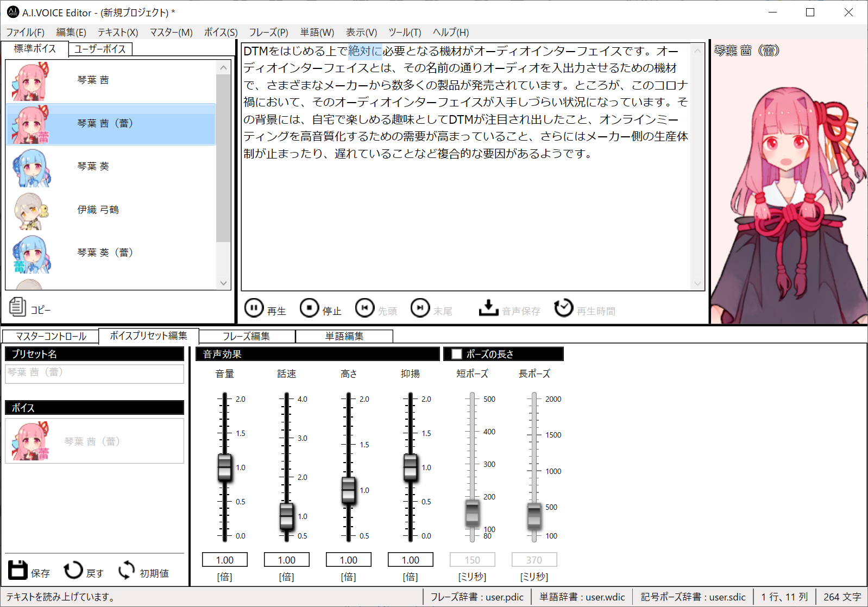The height and width of the screenshot is (607, 868).
Task: Open the ボイス(S) menu
Action: tap(221, 32)
